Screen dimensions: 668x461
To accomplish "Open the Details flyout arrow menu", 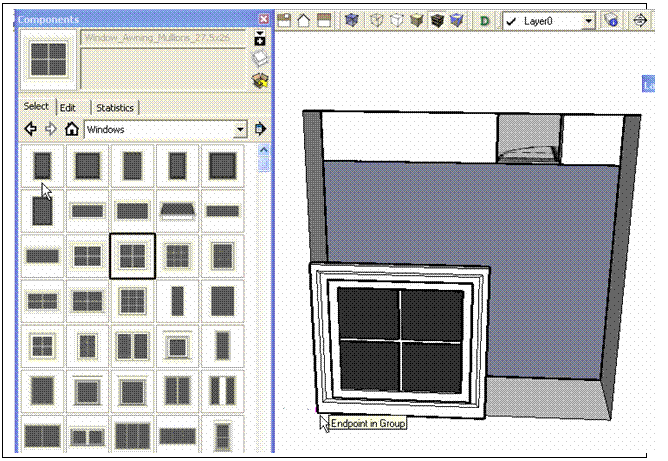I will (261, 129).
